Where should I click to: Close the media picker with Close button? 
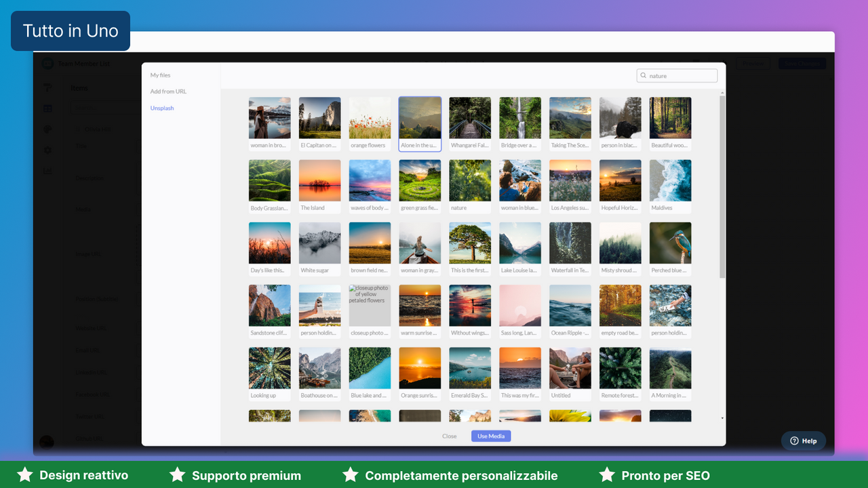click(450, 436)
